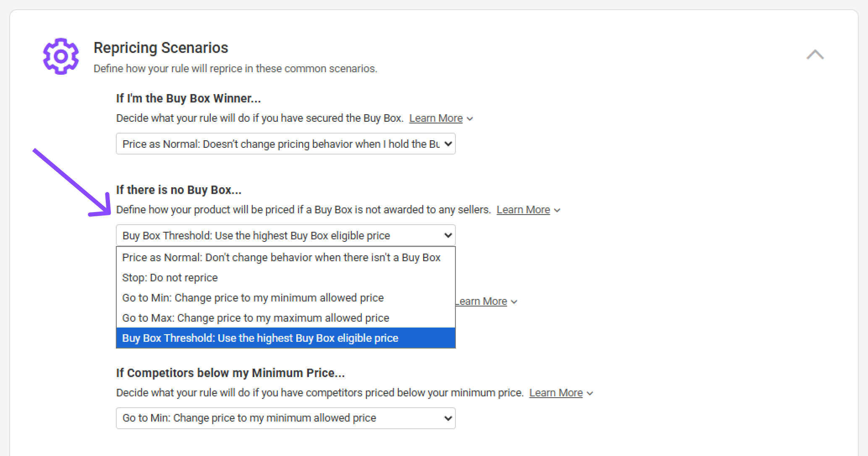Open the Competitors below Minimum Price dropdown

click(285, 418)
